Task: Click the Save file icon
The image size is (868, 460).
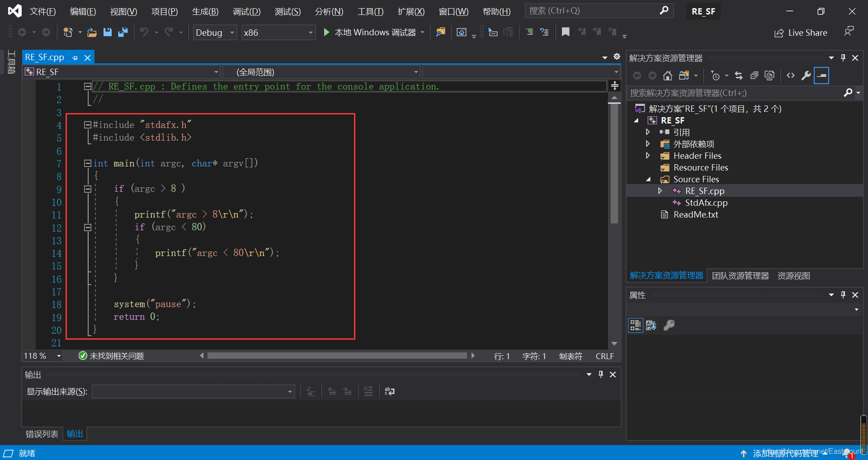Action: [x=108, y=32]
